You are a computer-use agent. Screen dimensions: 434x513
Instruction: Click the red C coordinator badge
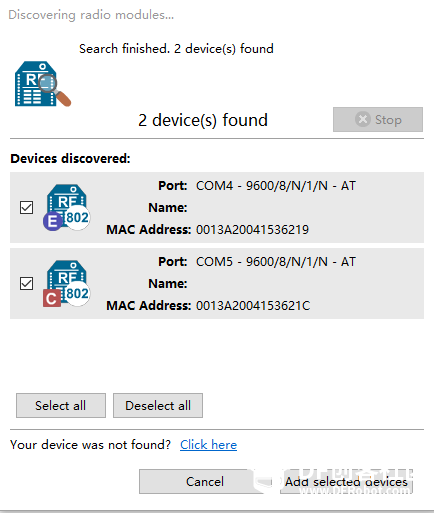(52, 298)
